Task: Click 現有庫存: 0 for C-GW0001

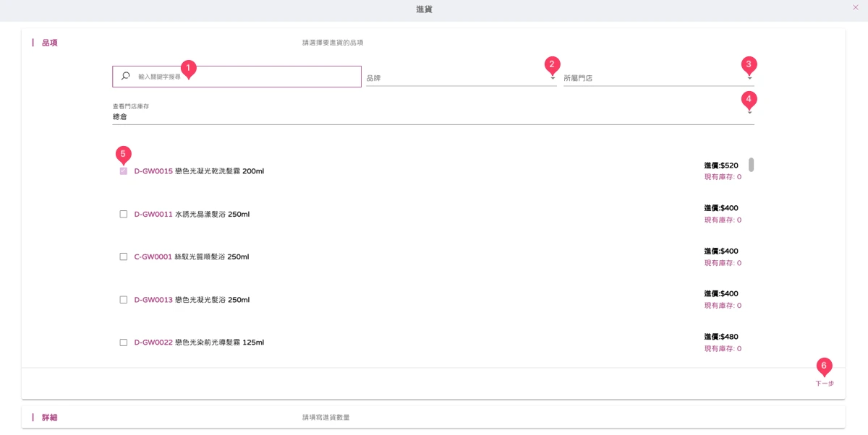Action: click(x=723, y=263)
